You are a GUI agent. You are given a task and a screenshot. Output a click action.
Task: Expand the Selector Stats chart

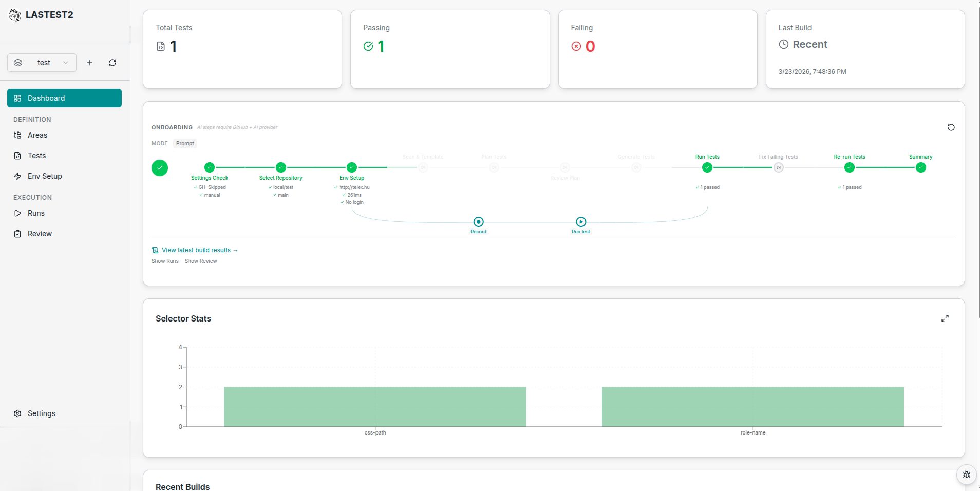click(945, 318)
